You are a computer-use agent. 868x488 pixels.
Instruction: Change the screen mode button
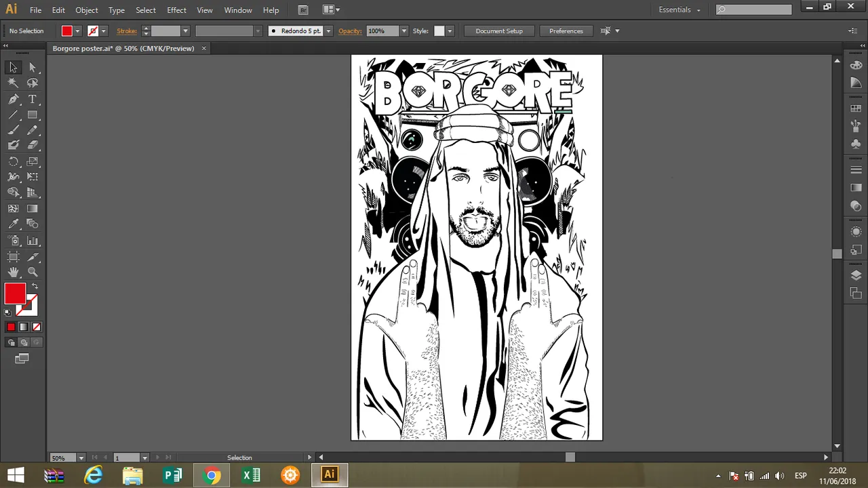(x=22, y=359)
